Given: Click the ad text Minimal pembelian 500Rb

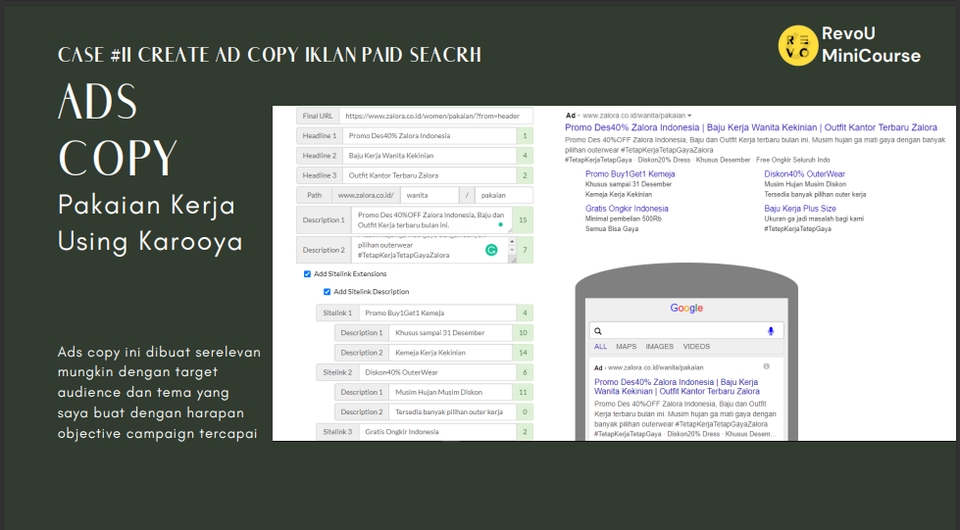Looking at the screenshot, I should pos(623,218).
